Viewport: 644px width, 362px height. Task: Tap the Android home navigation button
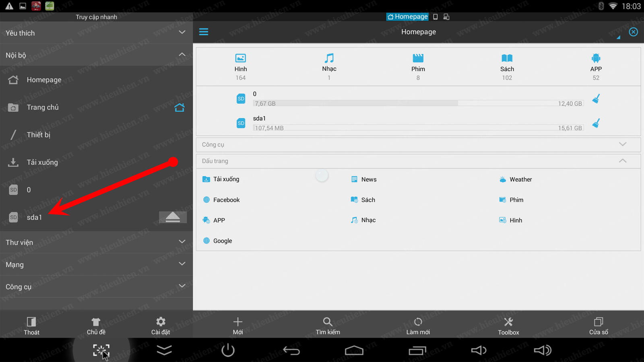click(x=354, y=350)
